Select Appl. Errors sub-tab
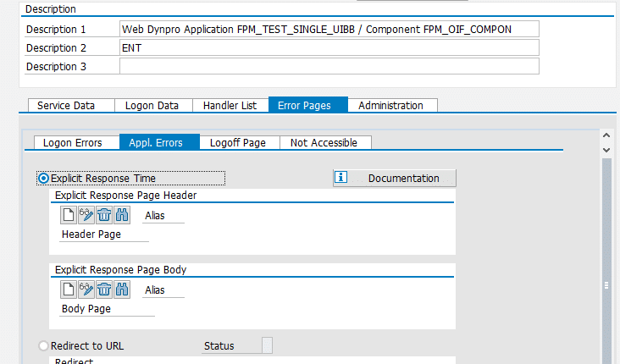 coord(159,142)
